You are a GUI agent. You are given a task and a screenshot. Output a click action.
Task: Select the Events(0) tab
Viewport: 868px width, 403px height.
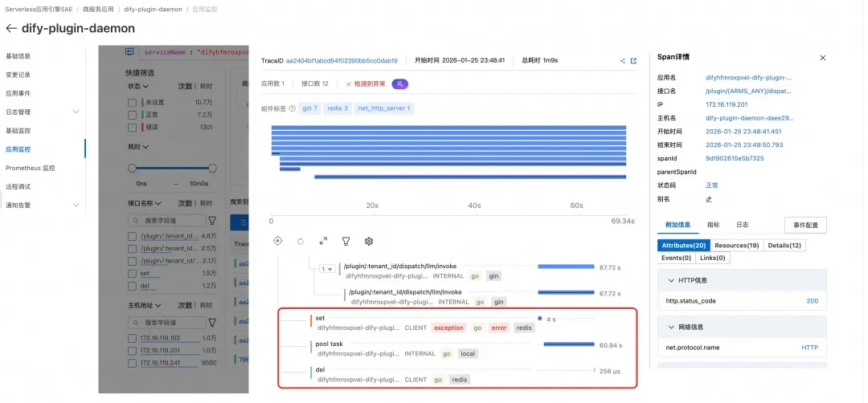click(677, 258)
